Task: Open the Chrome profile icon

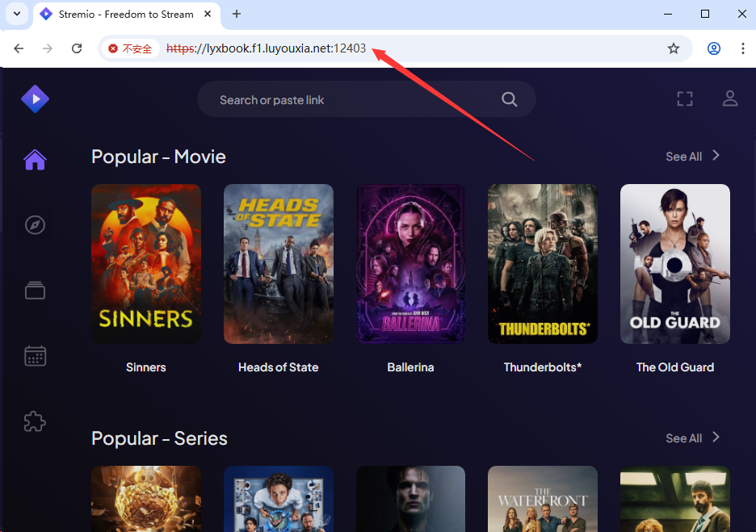Action: coord(714,48)
